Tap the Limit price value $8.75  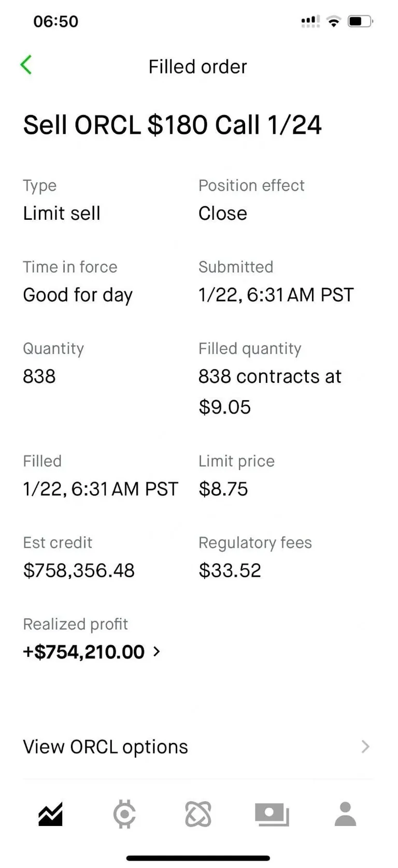click(223, 489)
